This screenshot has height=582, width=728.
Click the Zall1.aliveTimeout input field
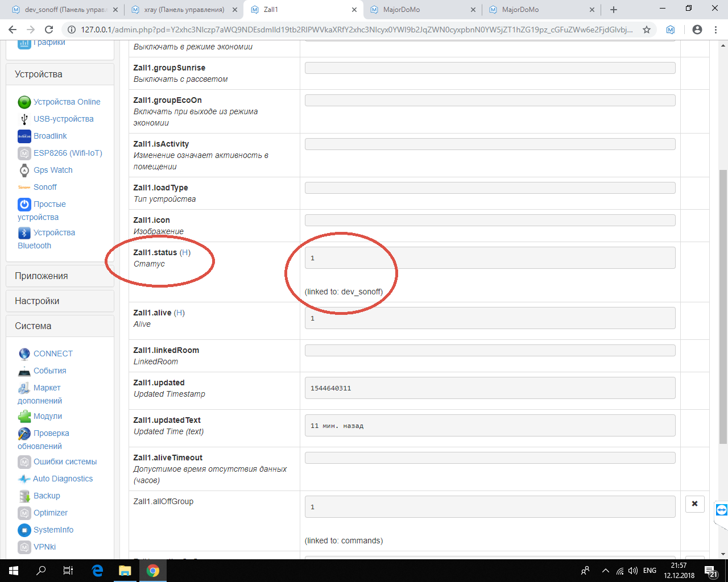point(490,458)
